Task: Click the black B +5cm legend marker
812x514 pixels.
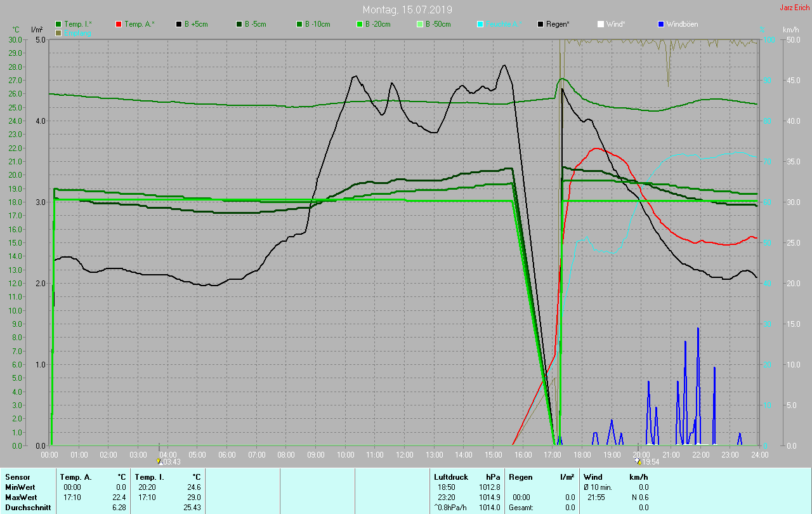Action: (179, 24)
